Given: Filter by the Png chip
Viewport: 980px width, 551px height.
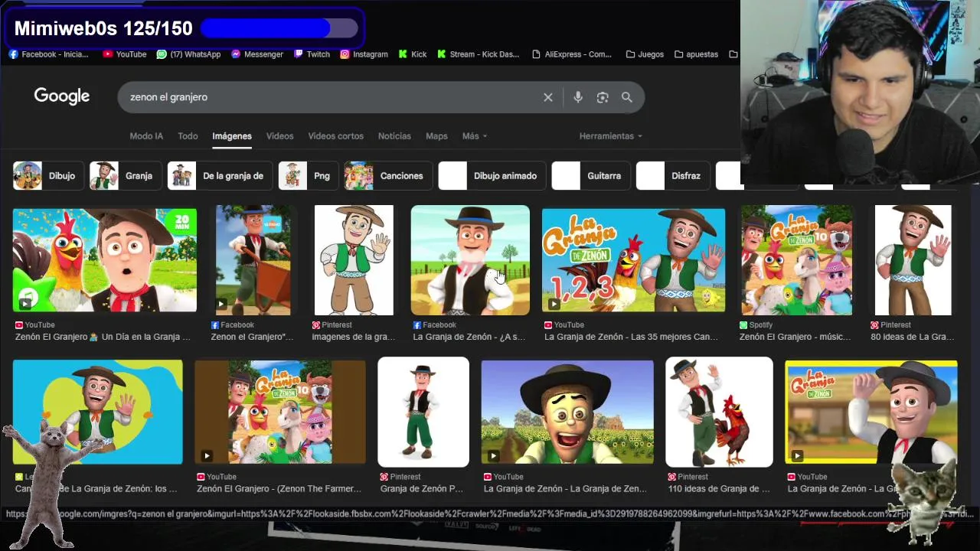Looking at the screenshot, I should coord(309,175).
